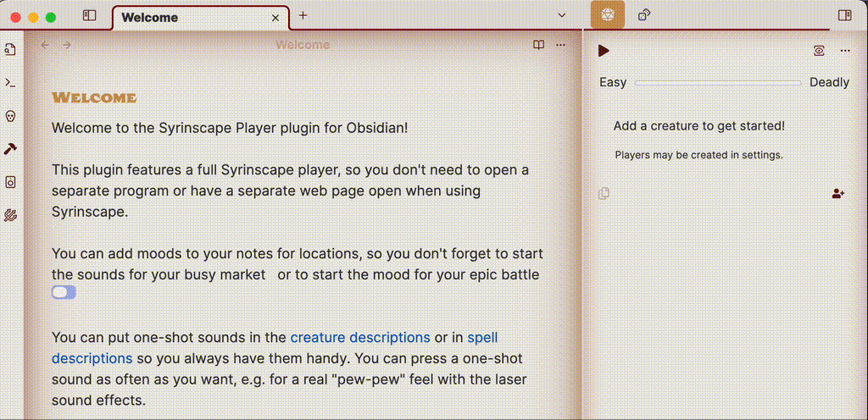The image size is (868, 420).
Task: Add a new tab with plus icon
Action: point(303,15)
